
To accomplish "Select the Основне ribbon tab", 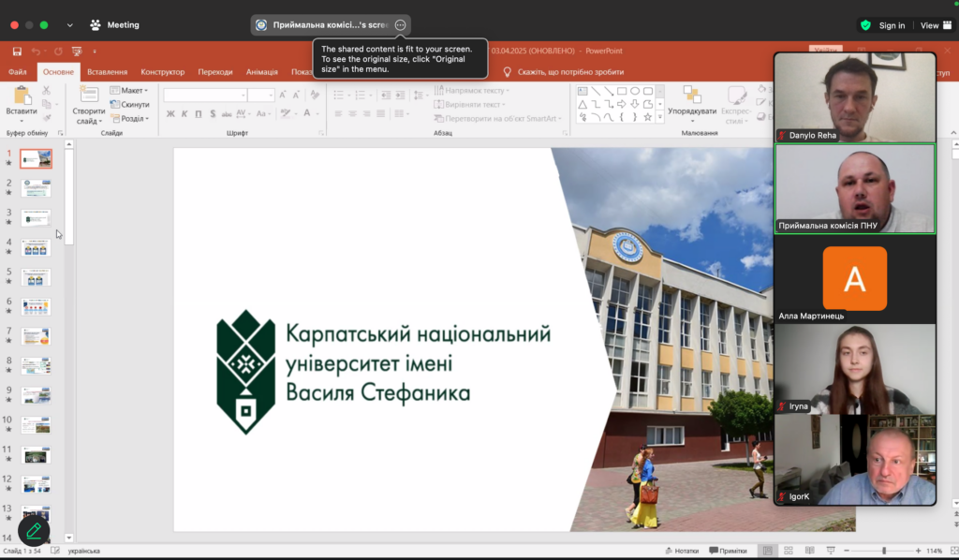I will [58, 71].
